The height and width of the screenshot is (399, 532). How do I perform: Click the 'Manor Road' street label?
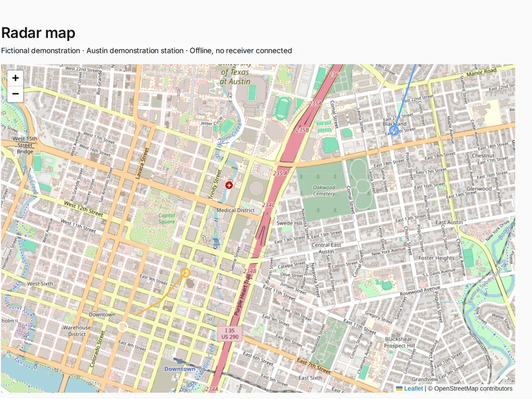(482, 71)
